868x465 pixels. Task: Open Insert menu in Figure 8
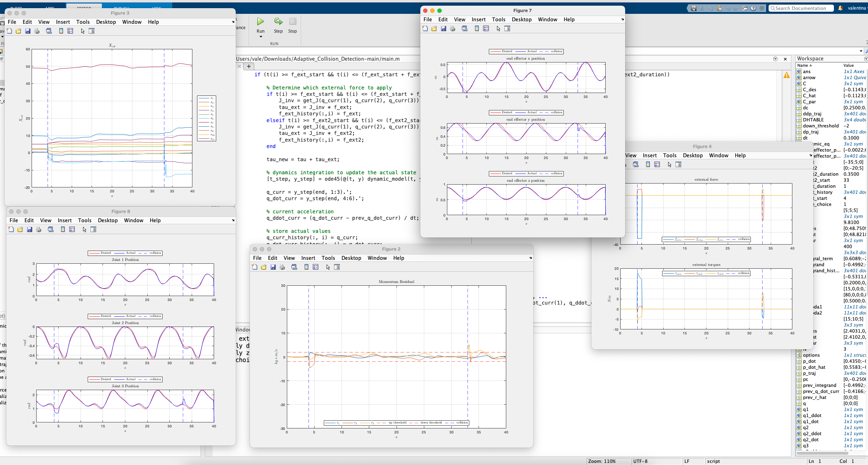coord(65,220)
